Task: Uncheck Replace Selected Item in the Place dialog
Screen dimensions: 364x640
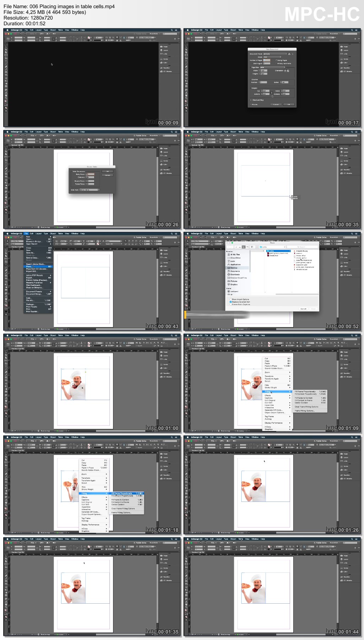Action: (231, 302)
